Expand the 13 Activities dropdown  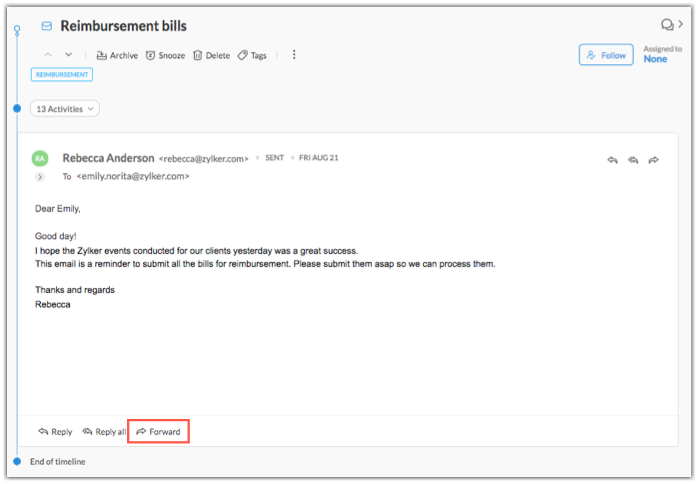[65, 109]
